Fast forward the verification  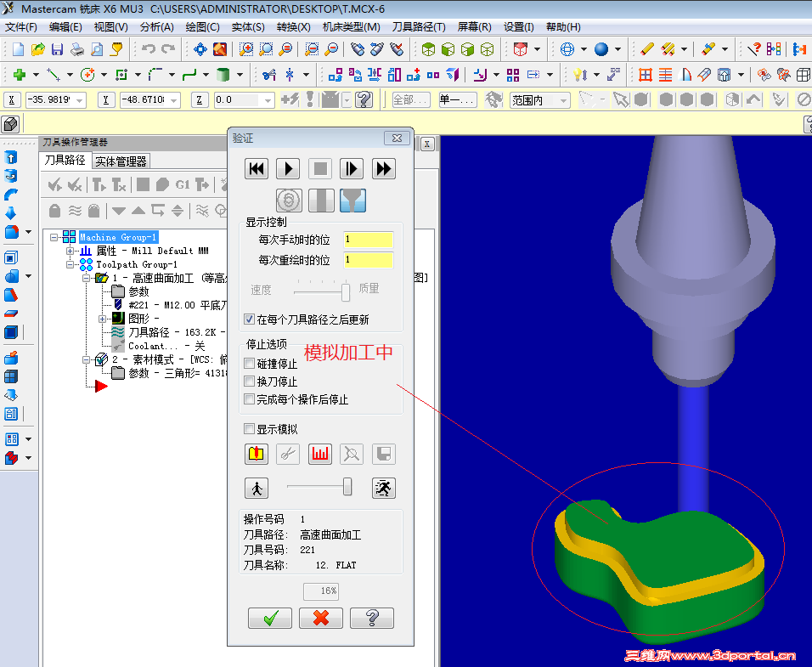(x=384, y=169)
